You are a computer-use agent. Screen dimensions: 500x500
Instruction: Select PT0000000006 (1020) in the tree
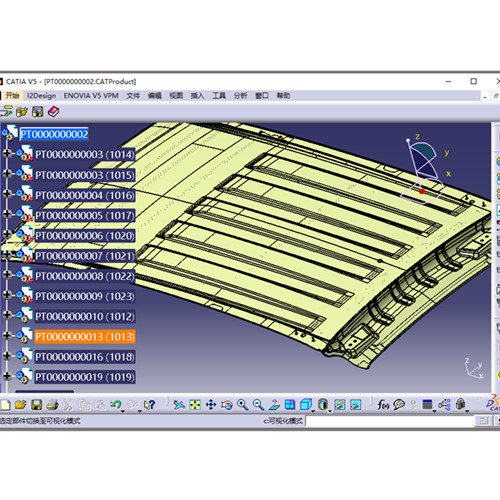click(85, 236)
